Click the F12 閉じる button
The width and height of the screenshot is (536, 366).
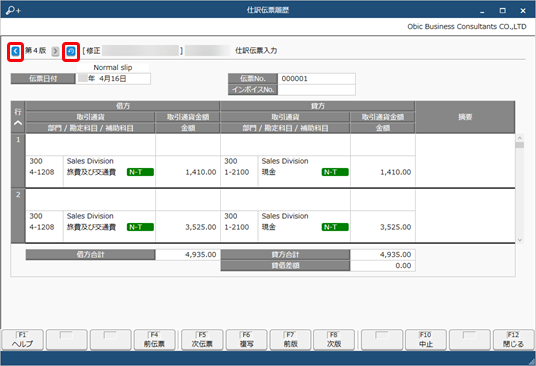pos(513,340)
